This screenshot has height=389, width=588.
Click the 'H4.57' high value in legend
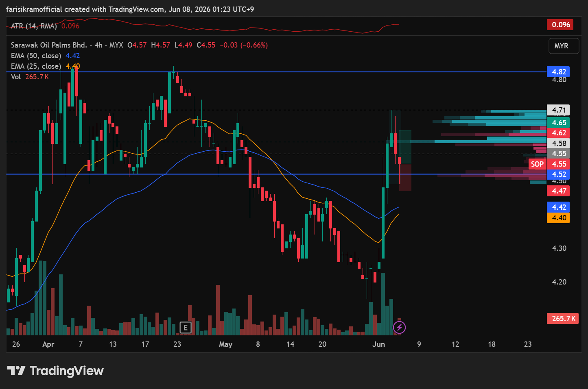coord(160,45)
